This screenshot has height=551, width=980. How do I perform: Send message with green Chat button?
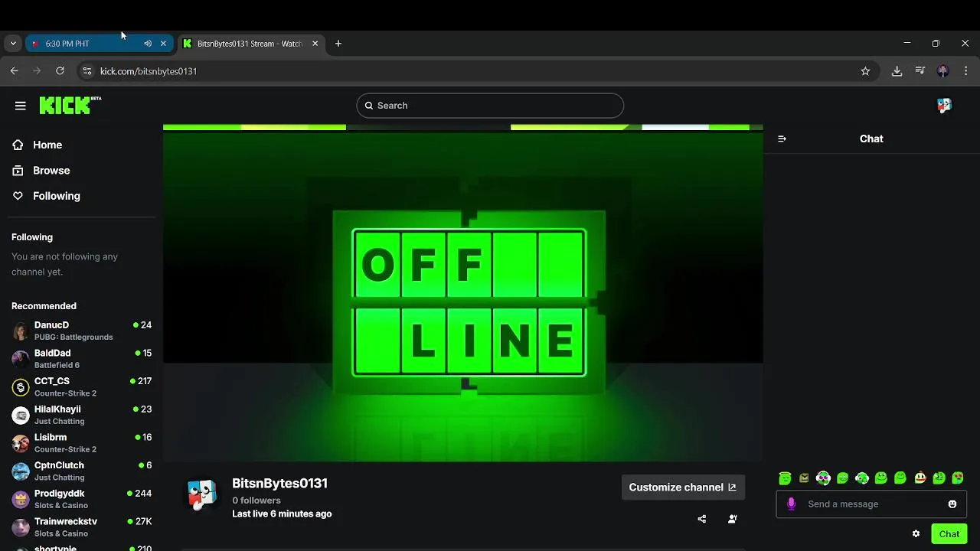click(949, 534)
